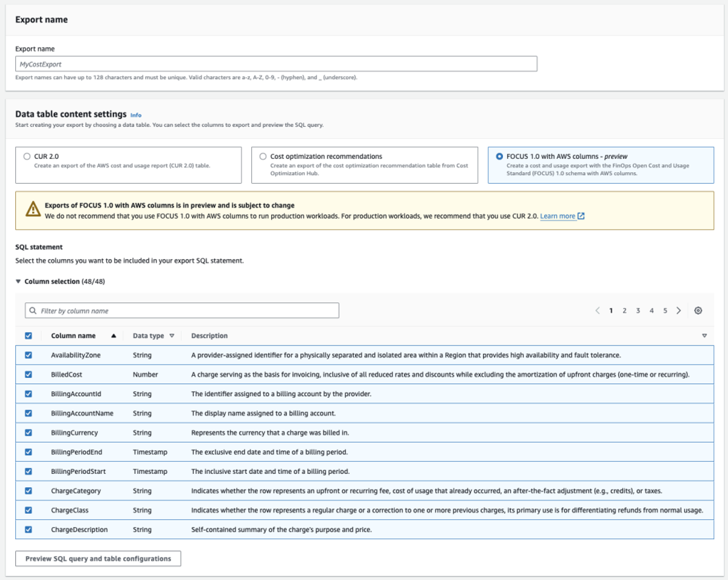Open table preferences gear icon
728x580 pixels.
698,311
